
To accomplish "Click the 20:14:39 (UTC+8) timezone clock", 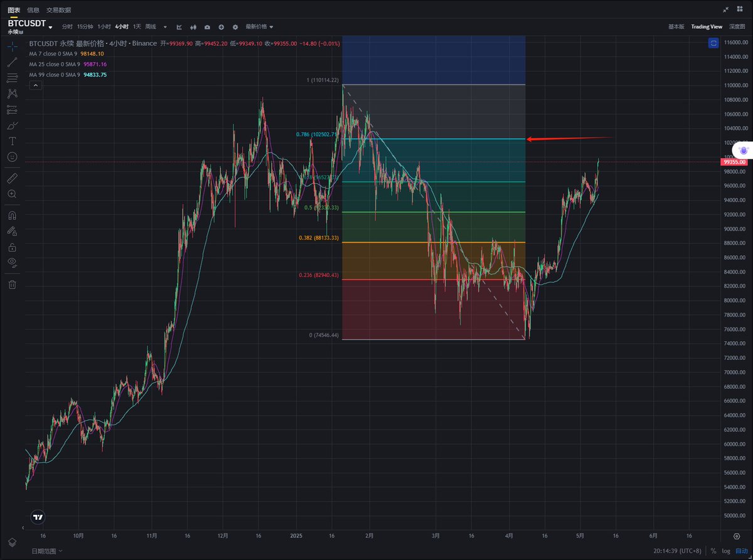I will 677,551.
